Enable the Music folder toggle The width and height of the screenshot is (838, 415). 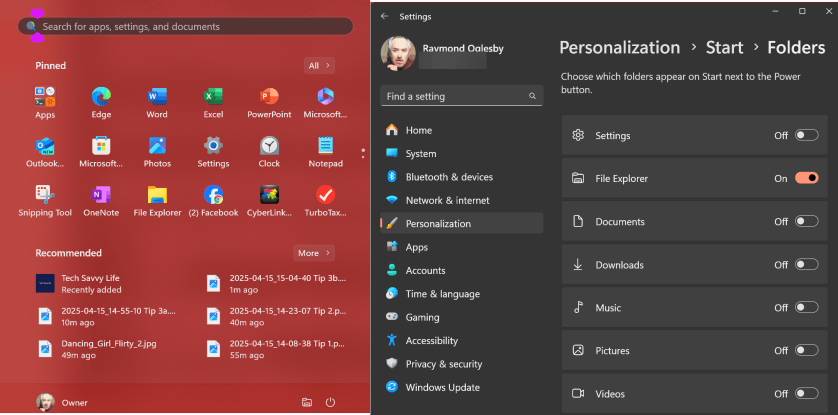pyautogui.click(x=806, y=308)
